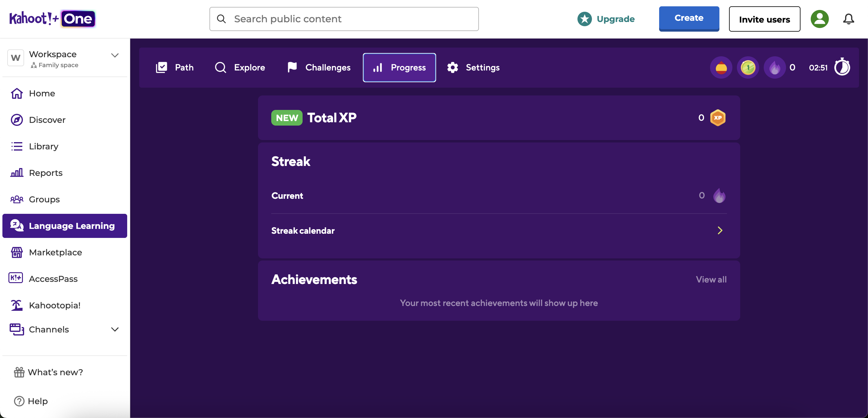Switch to the Explore tab
868x418 pixels.
point(240,67)
